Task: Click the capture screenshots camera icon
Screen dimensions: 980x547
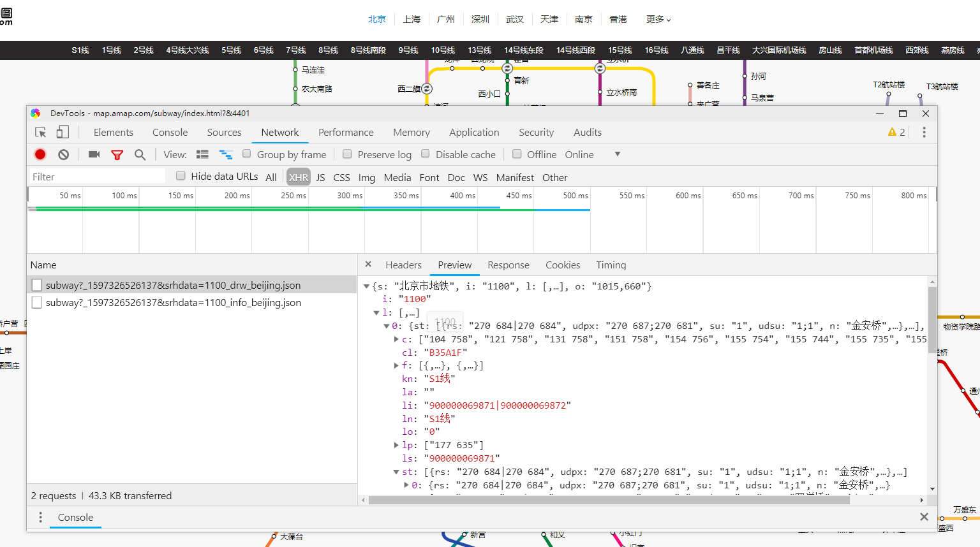Action: tap(94, 154)
